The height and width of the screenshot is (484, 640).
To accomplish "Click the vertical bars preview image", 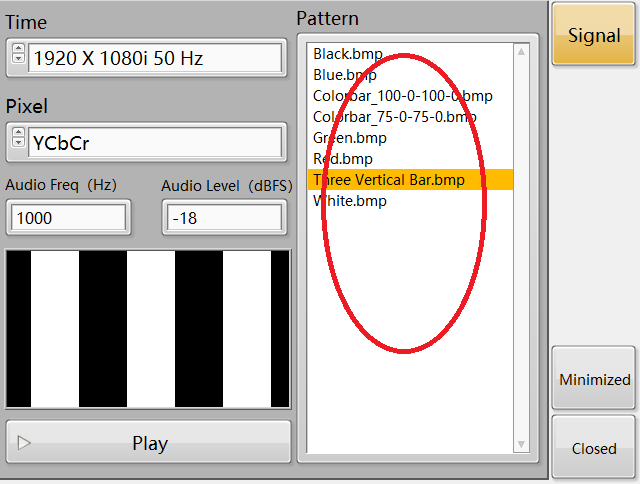I will pyautogui.click(x=148, y=329).
